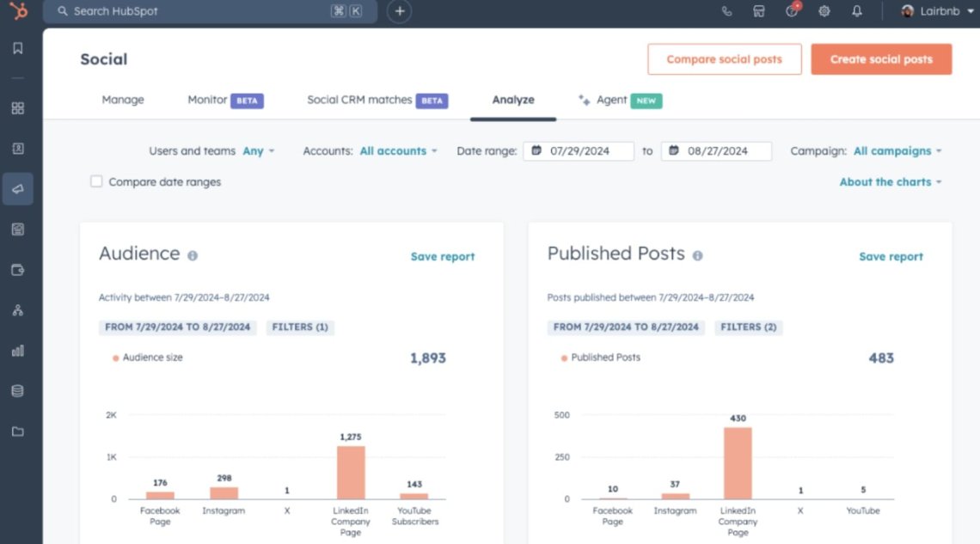Open the Reporting bar chart icon in sidebar

coord(17,351)
